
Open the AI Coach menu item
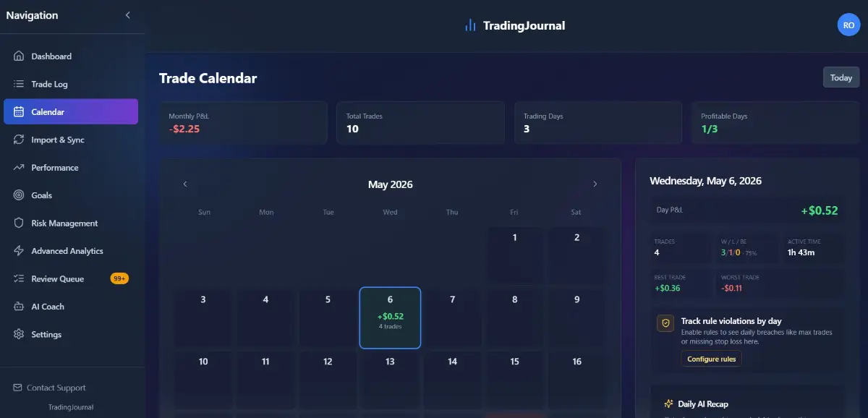71,307
